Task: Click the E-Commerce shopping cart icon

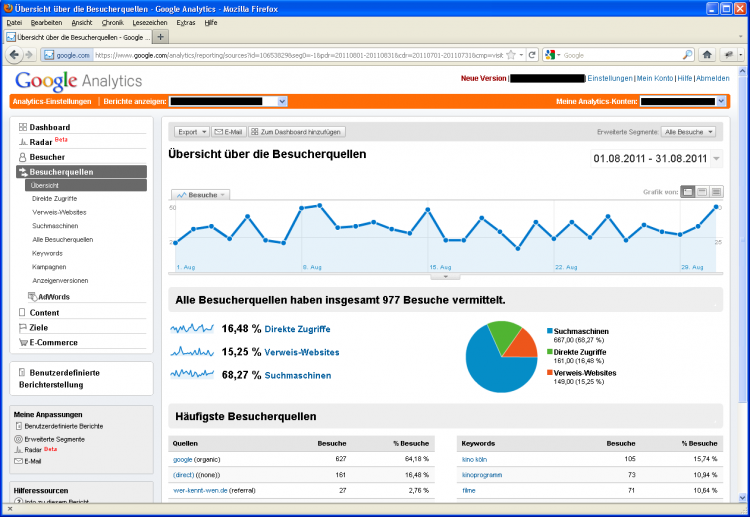Action: [x=22, y=342]
